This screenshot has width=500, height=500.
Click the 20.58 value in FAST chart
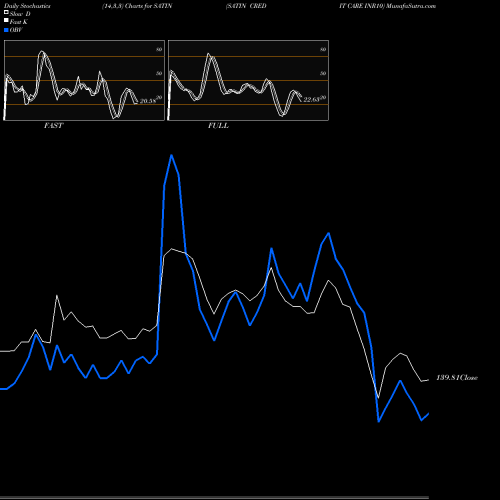coord(148,101)
